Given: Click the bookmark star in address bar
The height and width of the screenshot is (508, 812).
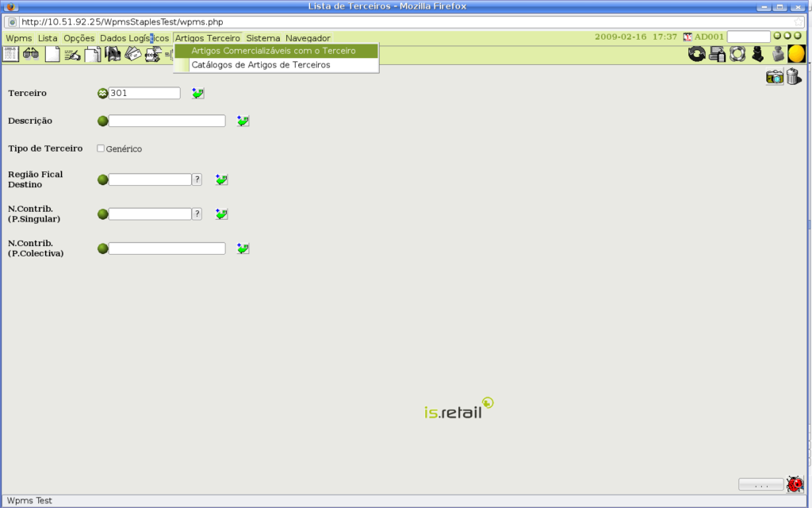Looking at the screenshot, I should point(799,21).
